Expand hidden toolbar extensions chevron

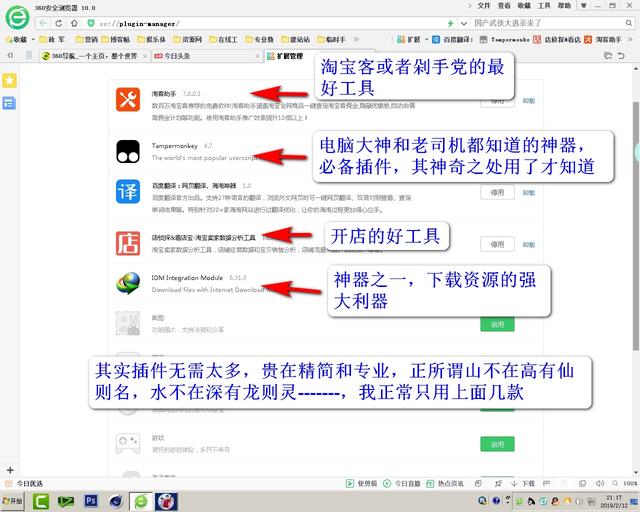point(630,39)
